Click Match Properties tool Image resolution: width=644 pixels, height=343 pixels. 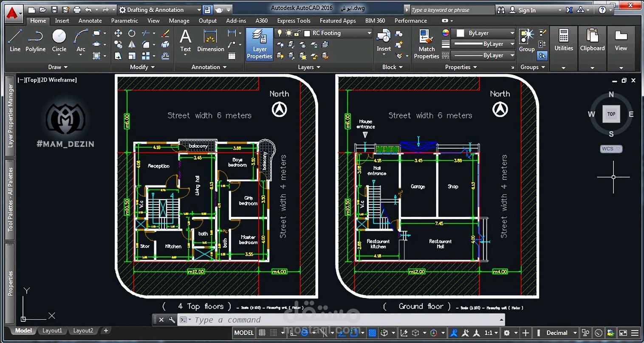click(x=427, y=44)
